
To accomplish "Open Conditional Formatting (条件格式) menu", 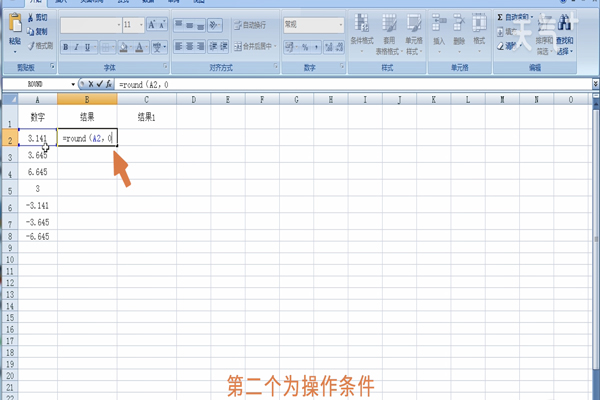I will [362, 33].
